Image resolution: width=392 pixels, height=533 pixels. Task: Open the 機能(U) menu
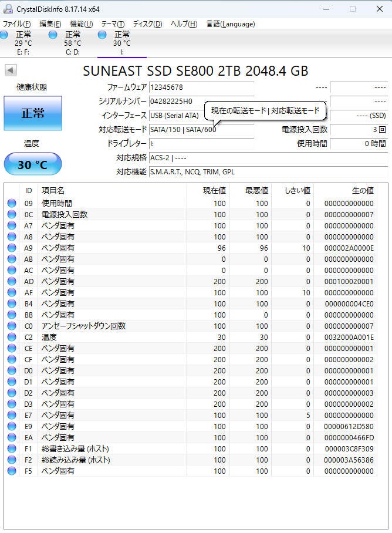[81, 24]
